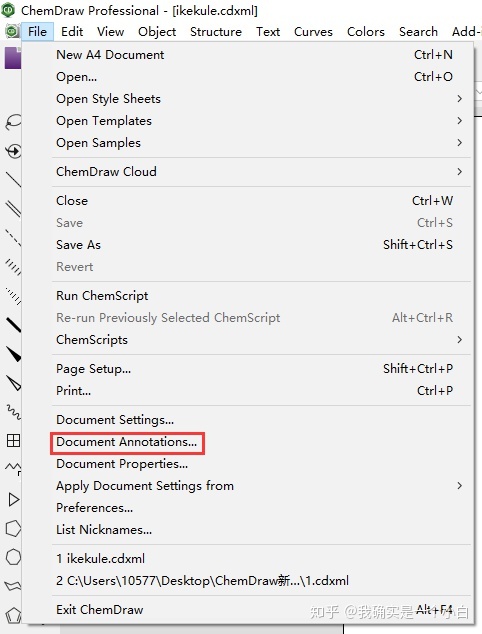Open the Edit menu
This screenshot has height=634, width=482.
click(72, 32)
